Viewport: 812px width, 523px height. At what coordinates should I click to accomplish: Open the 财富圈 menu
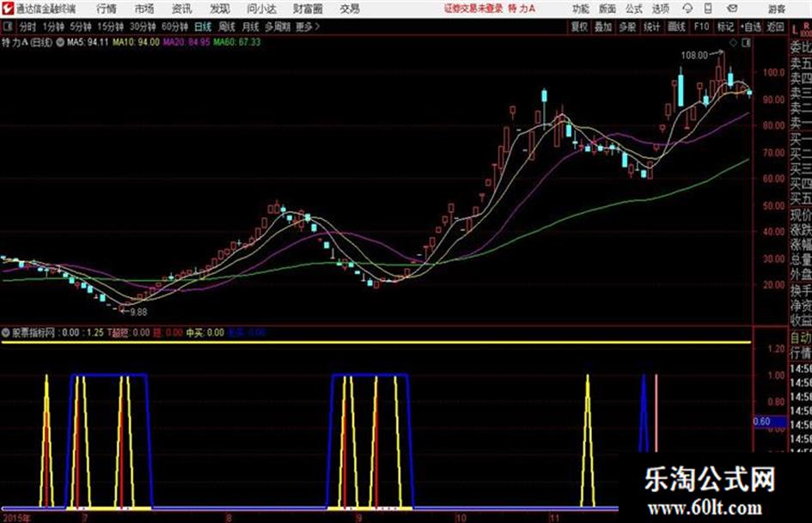pos(308,9)
